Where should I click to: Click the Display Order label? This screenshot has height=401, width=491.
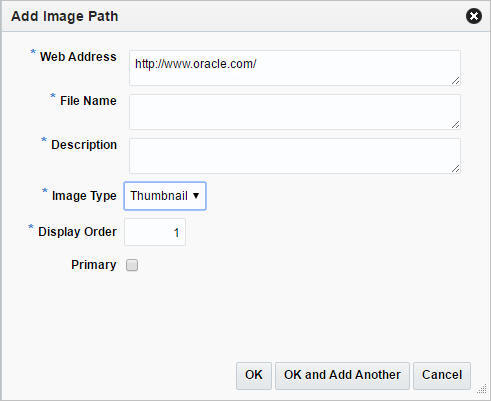click(x=77, y=232)
